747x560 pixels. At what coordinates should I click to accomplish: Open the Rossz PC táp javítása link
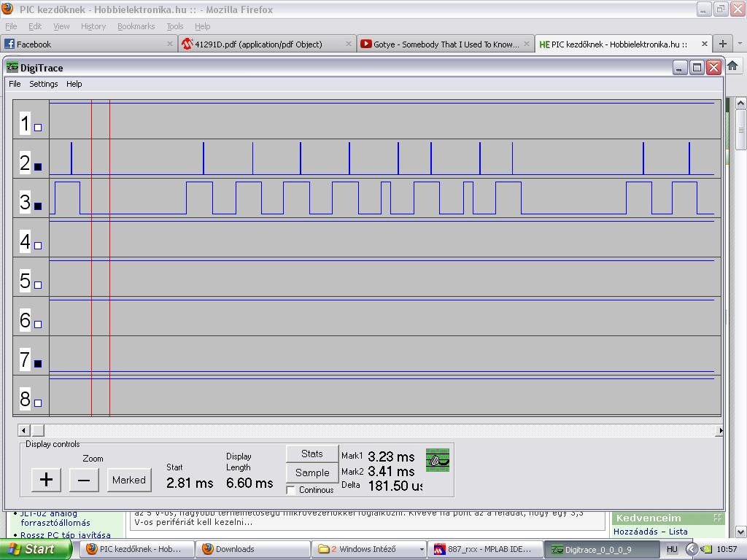(x=65, y=534)
